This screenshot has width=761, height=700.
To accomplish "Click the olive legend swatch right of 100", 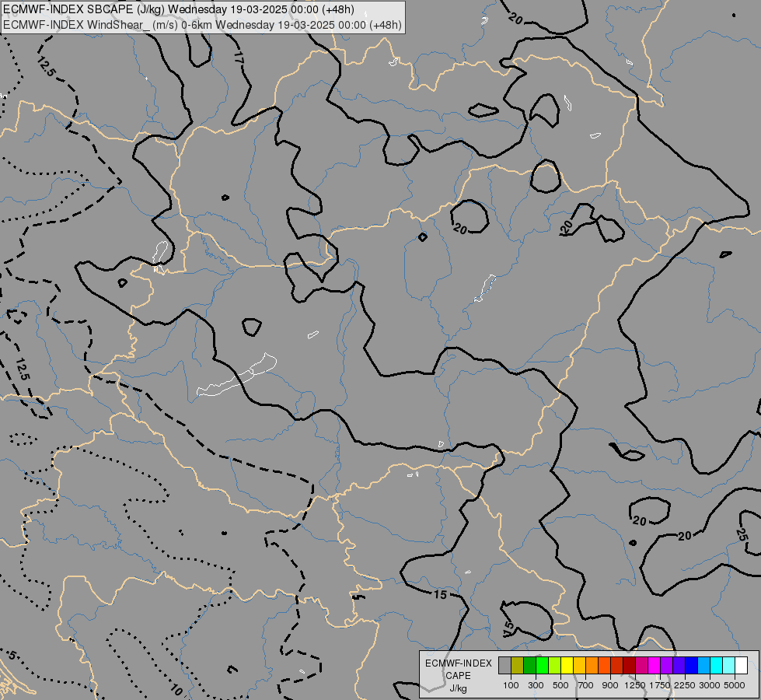I will click(x=518, y=666).
